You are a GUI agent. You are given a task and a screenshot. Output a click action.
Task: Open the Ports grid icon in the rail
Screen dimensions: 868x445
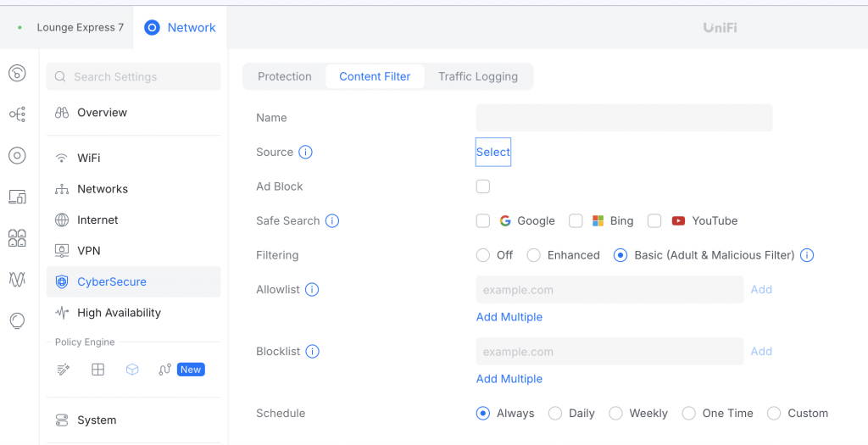pyautogui.click(x=17, y=238)
